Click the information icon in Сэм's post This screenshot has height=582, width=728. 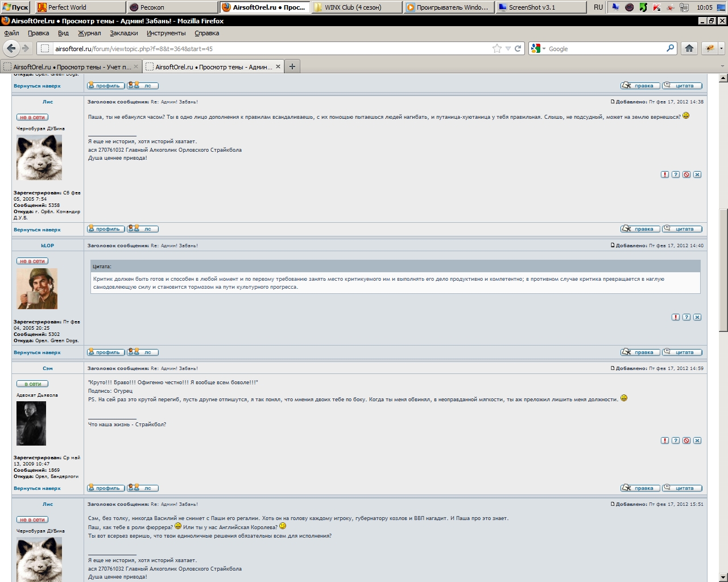(x=675, y=440)
